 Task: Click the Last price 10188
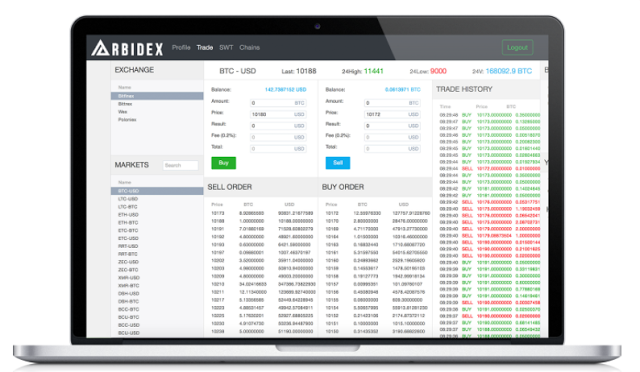click(x=306, y=71)
